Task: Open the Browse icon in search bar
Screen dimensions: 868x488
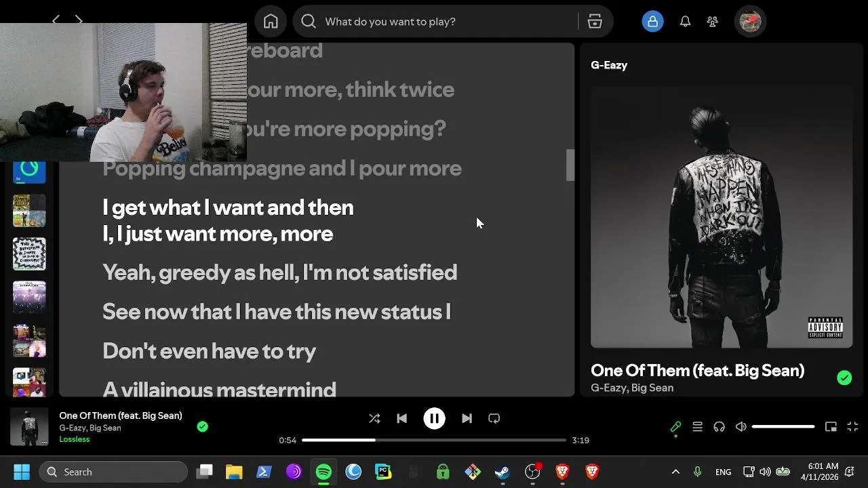Action: tap(595, 22)
